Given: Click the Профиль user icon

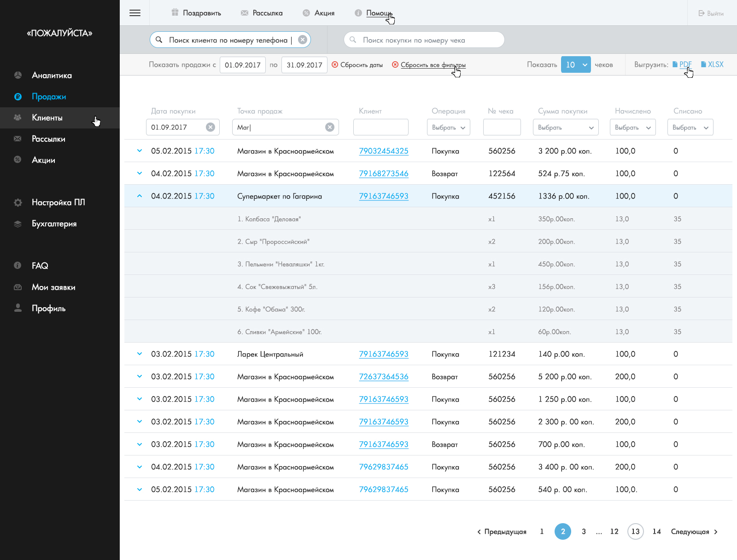Looking at the screenshot, I should tap(18, 308).
